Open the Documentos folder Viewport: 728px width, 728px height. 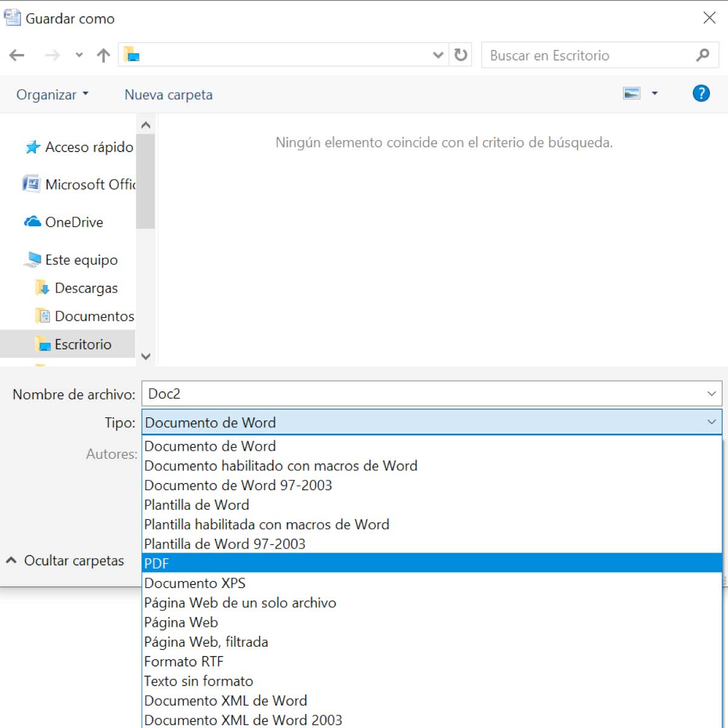pos(95,316)
